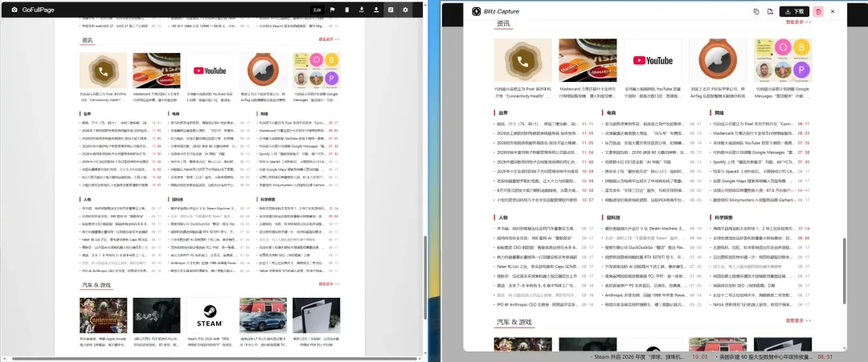Image resolution: width=868 pixels, height=362 pixels.
Task: Click the YouTube thumbnail in GoFullPage
Action: pos(210,70)
